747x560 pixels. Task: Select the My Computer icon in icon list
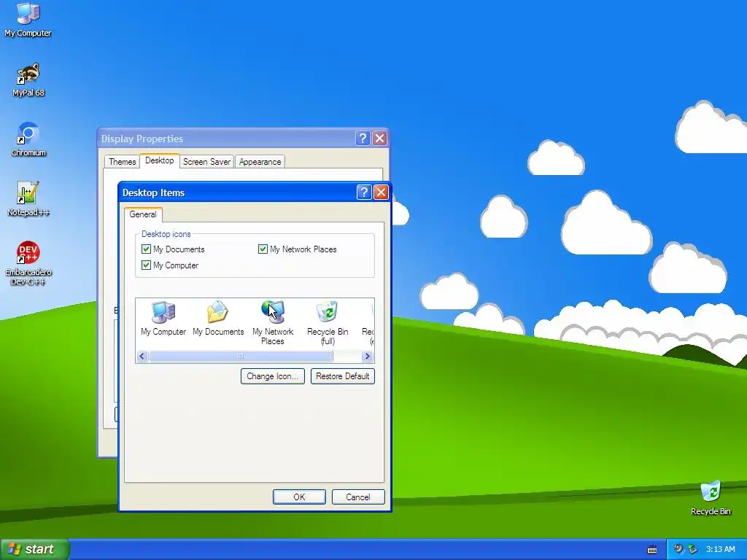[x=163, y=319]
